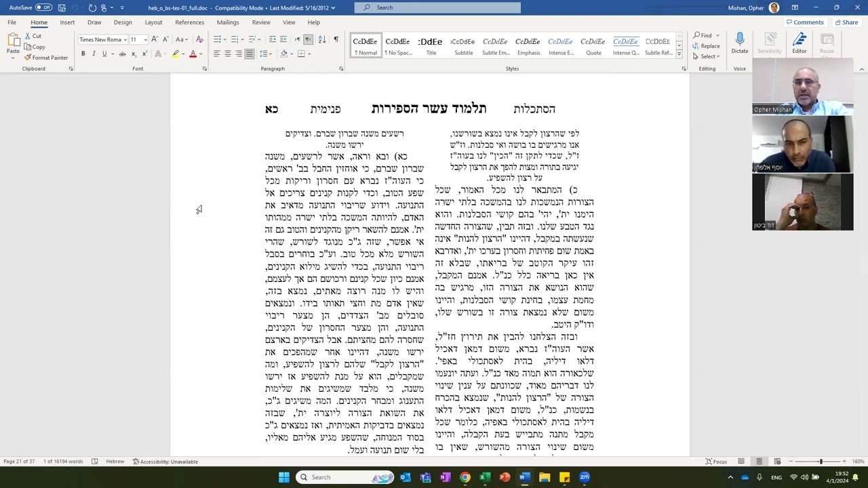The width and height of the screenshot is (868, 488).
Task: Open the Find dropdown arrow
Action: 717,36
